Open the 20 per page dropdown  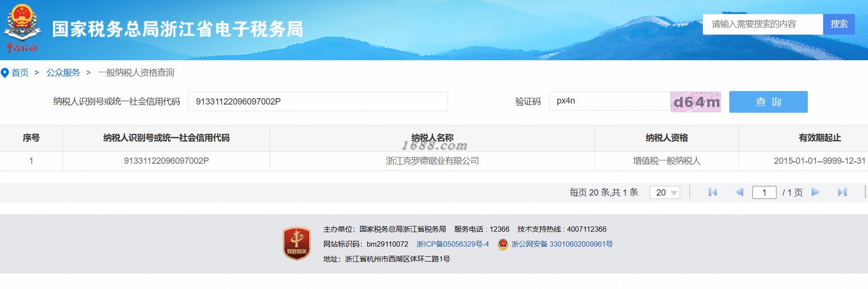point(665,192)
